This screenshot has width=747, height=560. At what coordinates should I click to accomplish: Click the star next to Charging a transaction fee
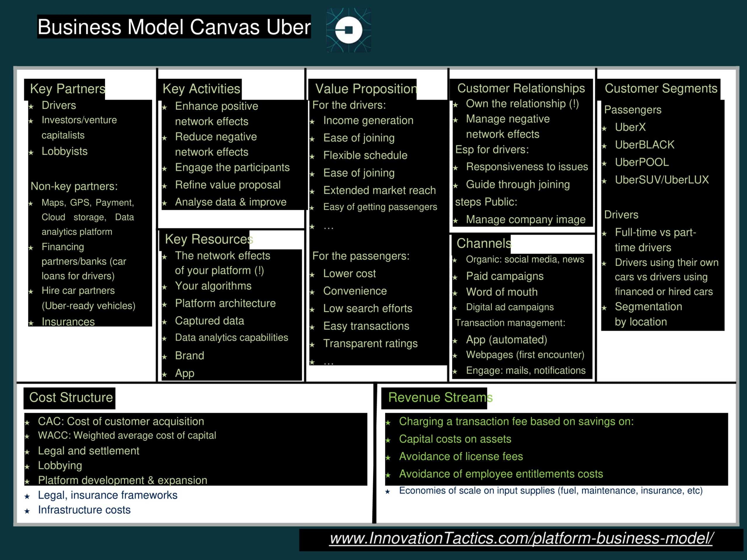(x=388, y=422)
